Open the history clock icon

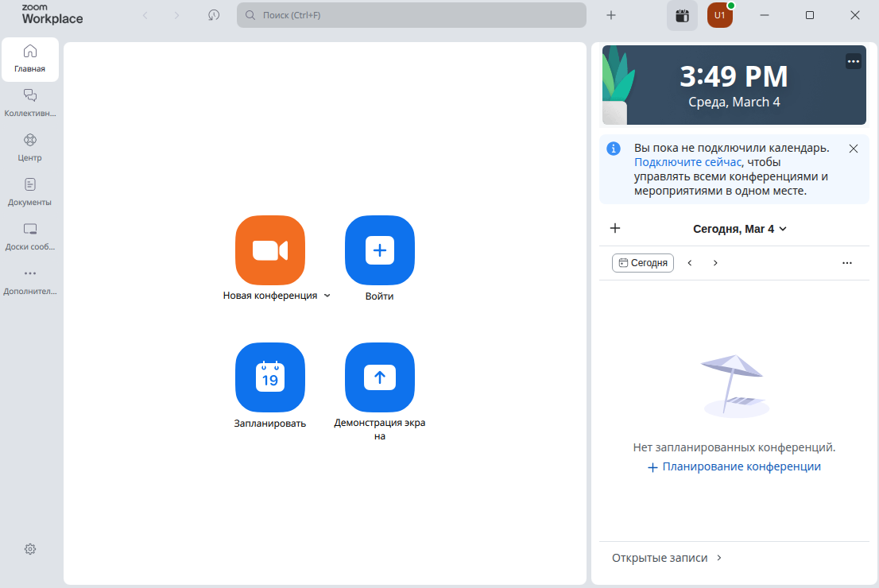click(214, 15)
